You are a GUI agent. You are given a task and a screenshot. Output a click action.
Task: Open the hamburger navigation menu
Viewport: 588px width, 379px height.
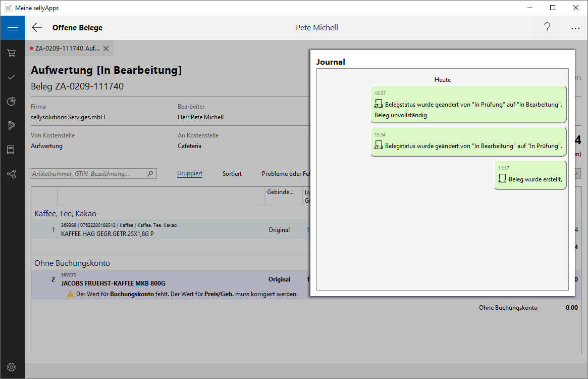(x=12, y=28)
